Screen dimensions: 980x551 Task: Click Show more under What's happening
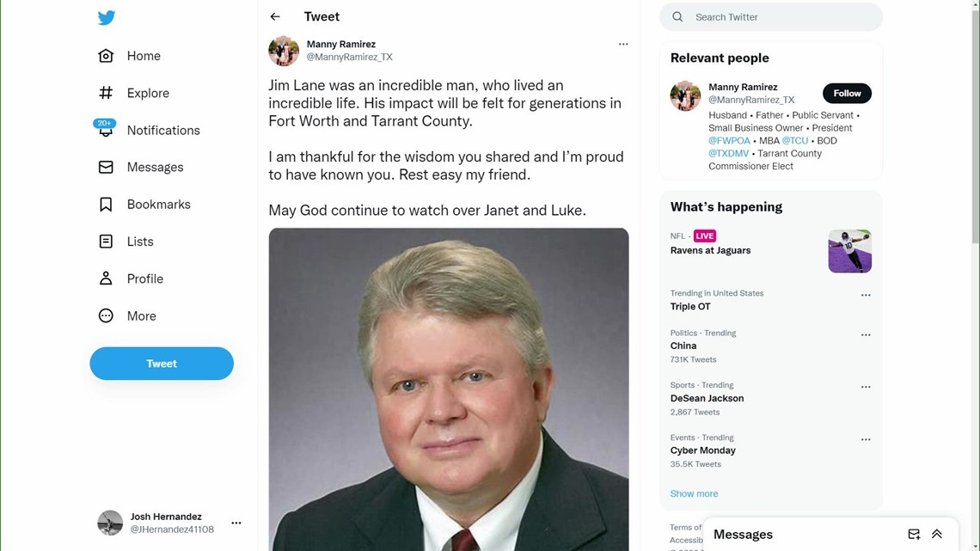click(x=694, y=494)
